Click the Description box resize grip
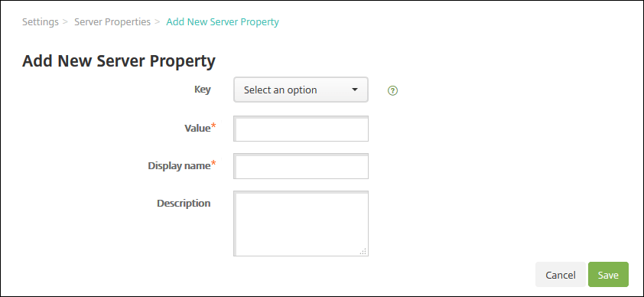This screenshot has width=644, height=297. 363,251
